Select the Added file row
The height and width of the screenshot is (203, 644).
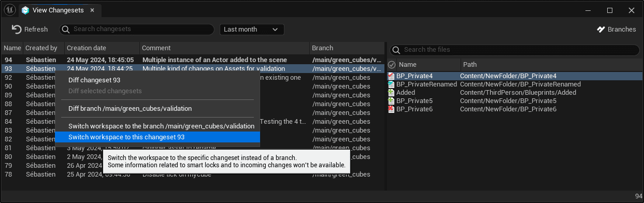point(515,93)
